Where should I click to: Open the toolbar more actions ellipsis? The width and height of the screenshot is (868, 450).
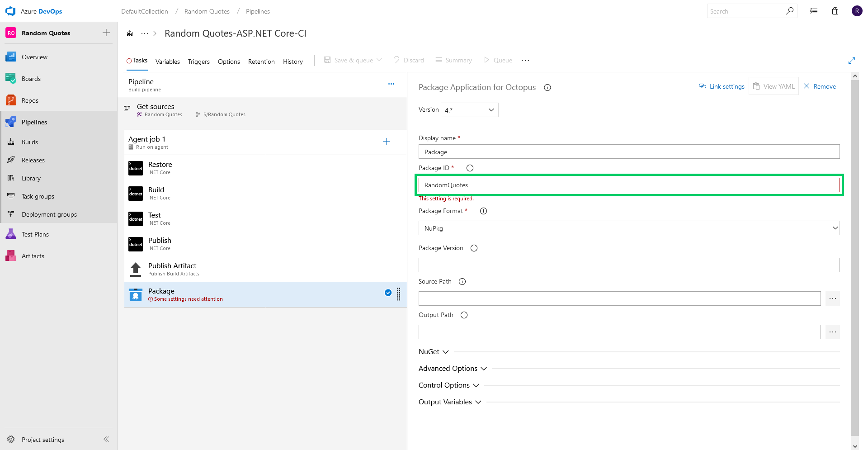(525, 60)
